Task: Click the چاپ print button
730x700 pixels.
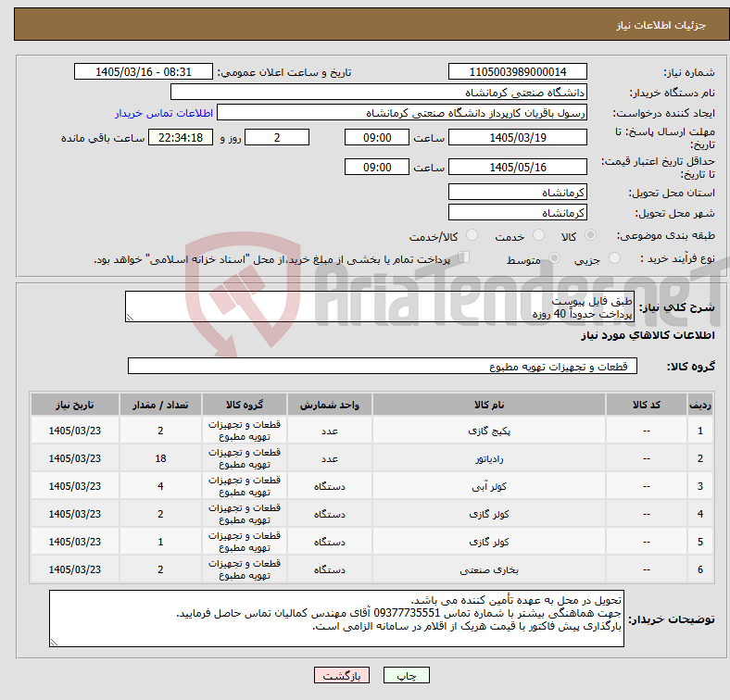Action: tap(406, 675)
